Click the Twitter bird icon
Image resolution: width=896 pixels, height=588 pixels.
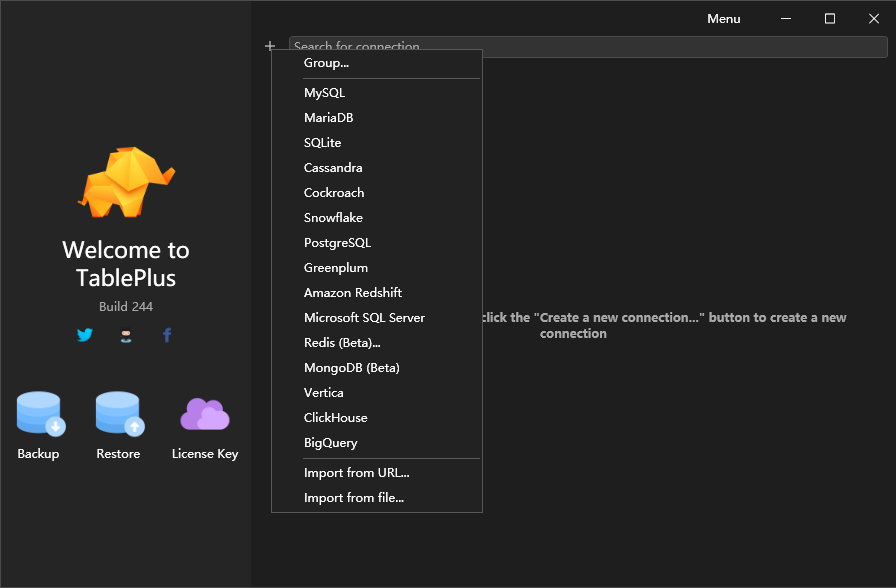coord(85,335)
